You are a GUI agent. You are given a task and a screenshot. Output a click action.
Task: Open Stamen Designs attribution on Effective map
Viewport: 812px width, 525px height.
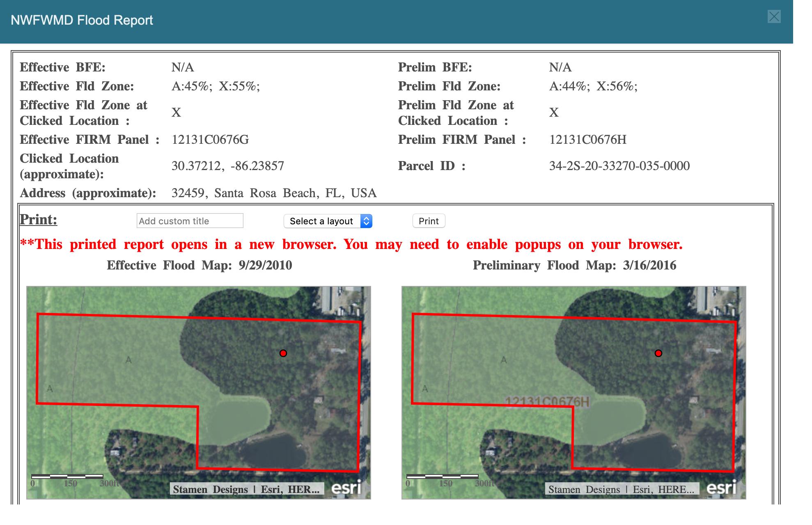point(246,489)
